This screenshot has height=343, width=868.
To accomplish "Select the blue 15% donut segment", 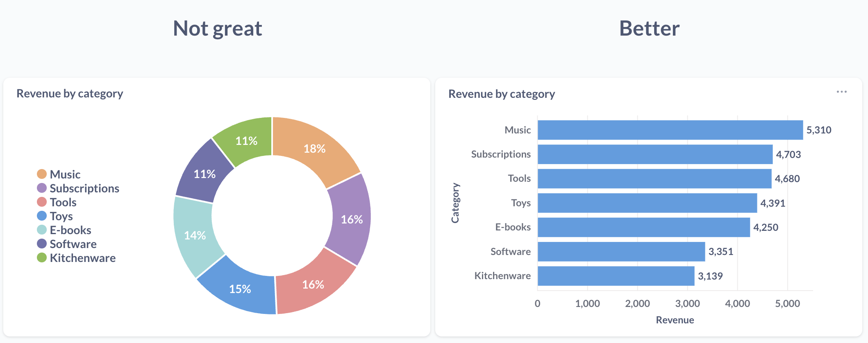I will 240,289.
